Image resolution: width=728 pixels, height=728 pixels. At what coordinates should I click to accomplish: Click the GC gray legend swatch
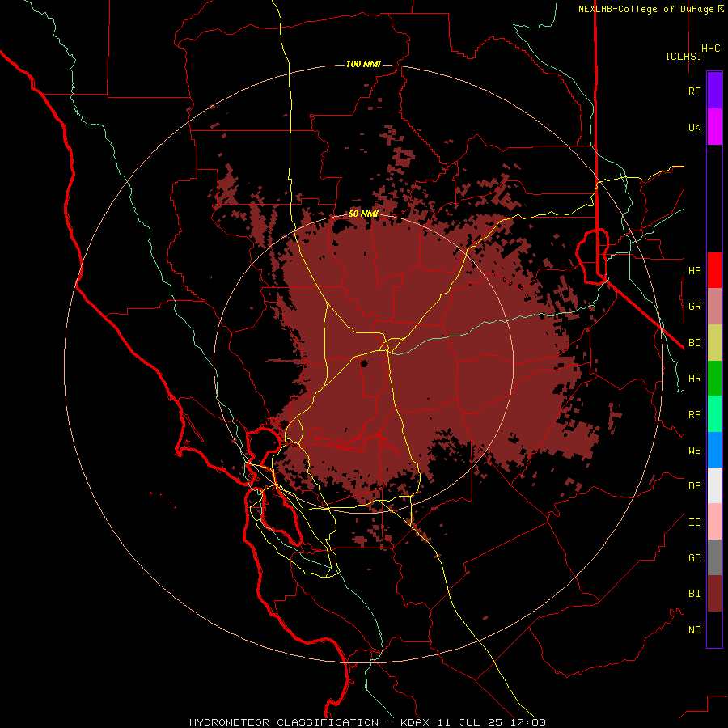(714, 557)
